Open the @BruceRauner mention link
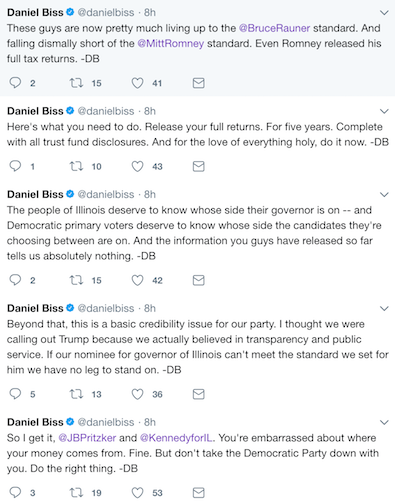The width and height of the screenshot is (395, 503). click(274, 28)
